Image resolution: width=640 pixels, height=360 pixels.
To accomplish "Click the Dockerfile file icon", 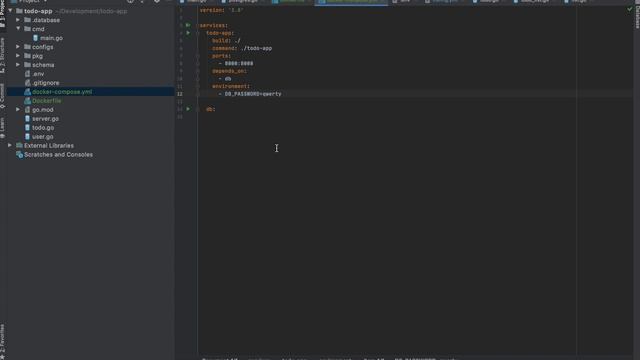I will 27,101.
